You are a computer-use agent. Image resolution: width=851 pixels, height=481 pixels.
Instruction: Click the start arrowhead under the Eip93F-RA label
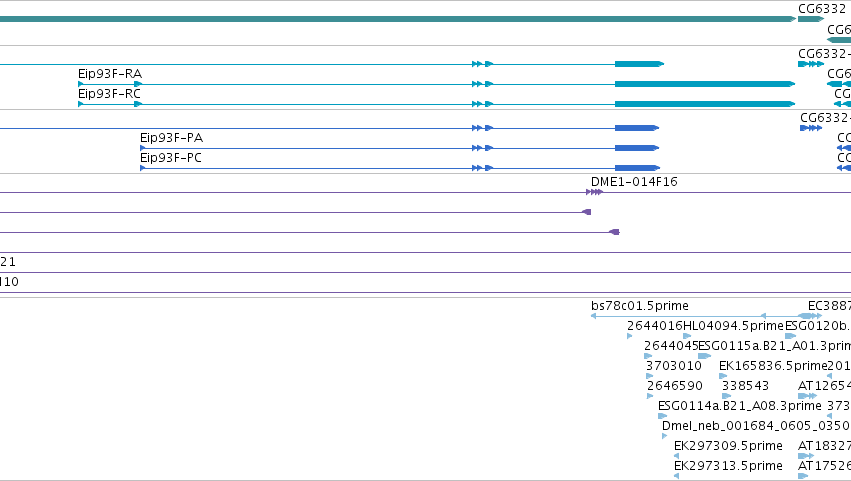click(81, 84)
